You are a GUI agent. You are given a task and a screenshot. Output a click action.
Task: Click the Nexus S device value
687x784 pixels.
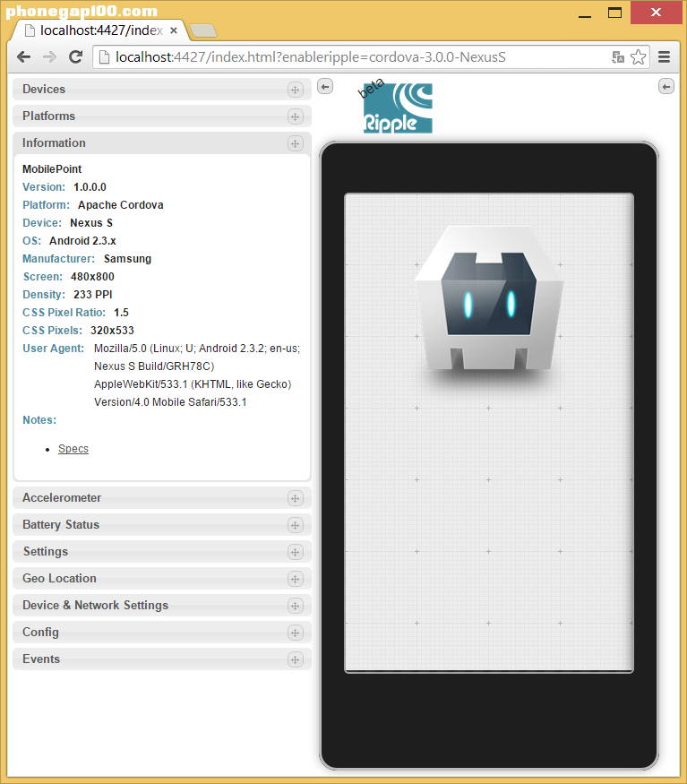pos(91,223)
